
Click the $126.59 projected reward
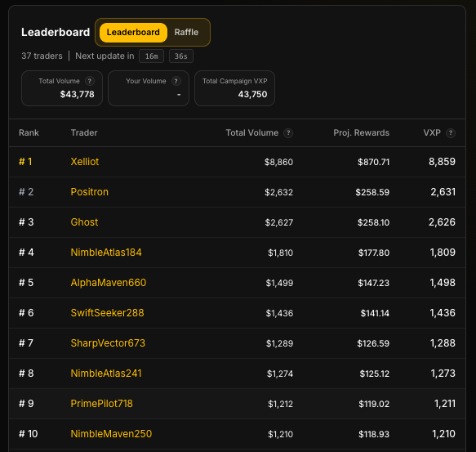[373, 343]
